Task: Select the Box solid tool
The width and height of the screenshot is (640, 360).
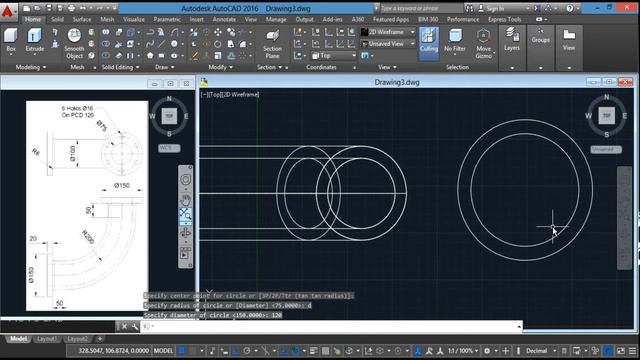Action: pos(11,40)
